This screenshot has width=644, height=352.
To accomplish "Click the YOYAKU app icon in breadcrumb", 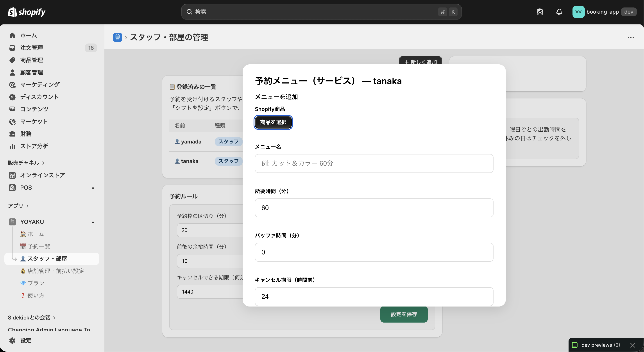I will click(x=117, y=37).
